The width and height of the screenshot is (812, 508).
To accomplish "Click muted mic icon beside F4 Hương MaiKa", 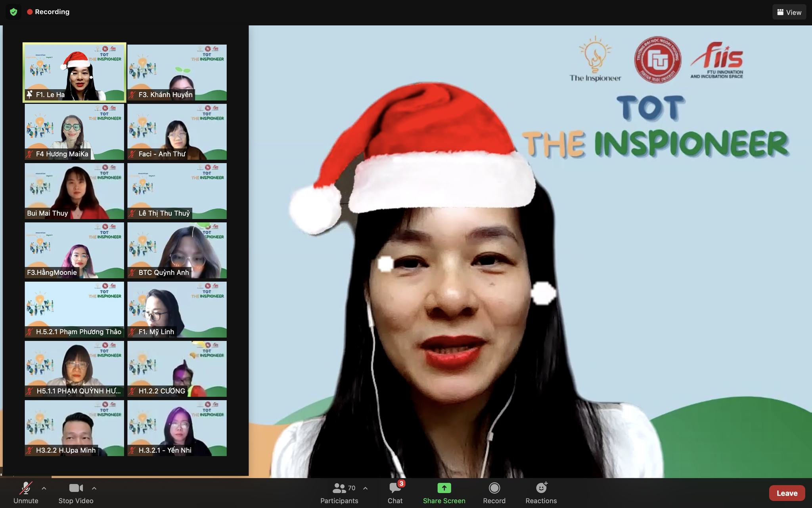I will [30, 154].
